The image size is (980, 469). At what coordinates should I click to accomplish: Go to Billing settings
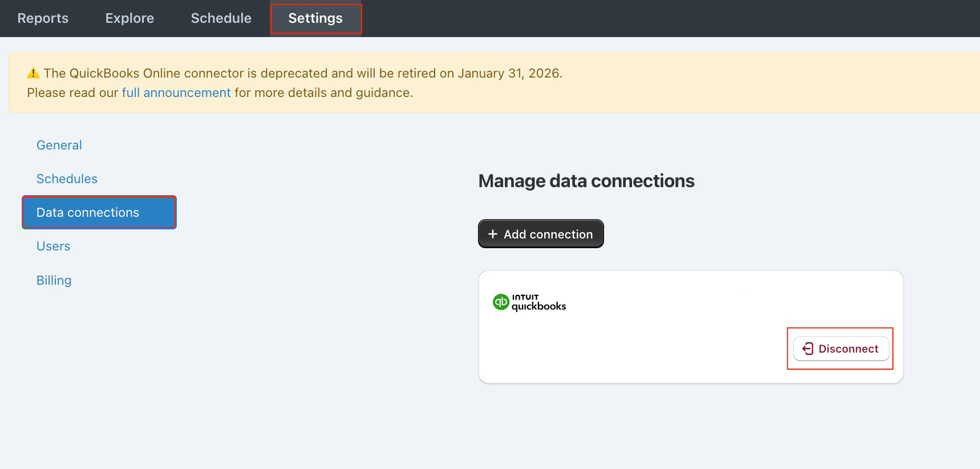coord(54,281)
